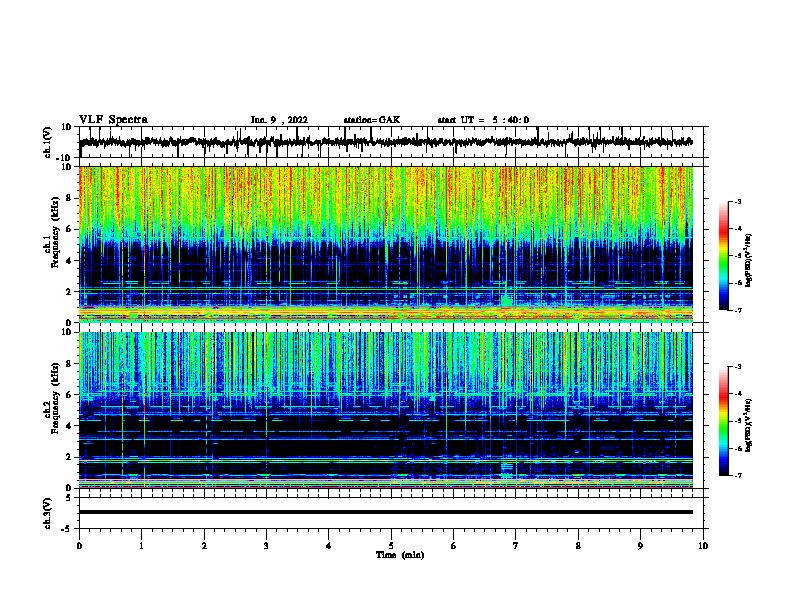Click the "3" tick on the time axis
The width and height of the screenshot is (792, 612).
point(266,546)
